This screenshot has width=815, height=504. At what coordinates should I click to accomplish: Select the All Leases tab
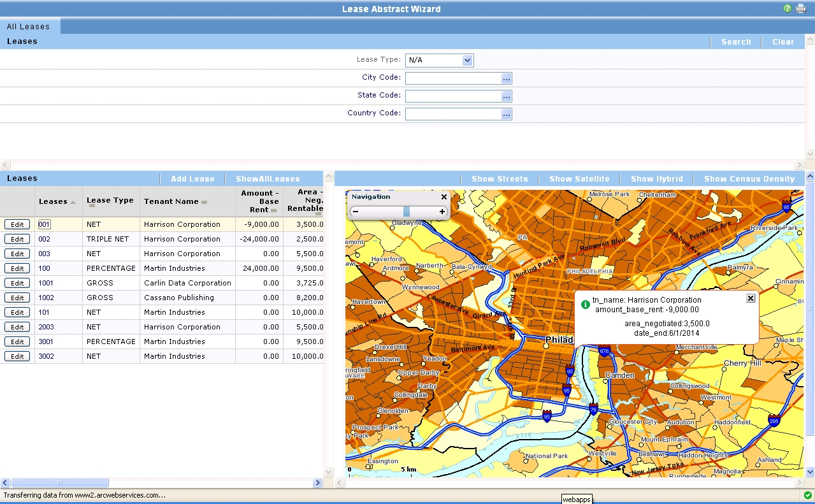(29, 26)
